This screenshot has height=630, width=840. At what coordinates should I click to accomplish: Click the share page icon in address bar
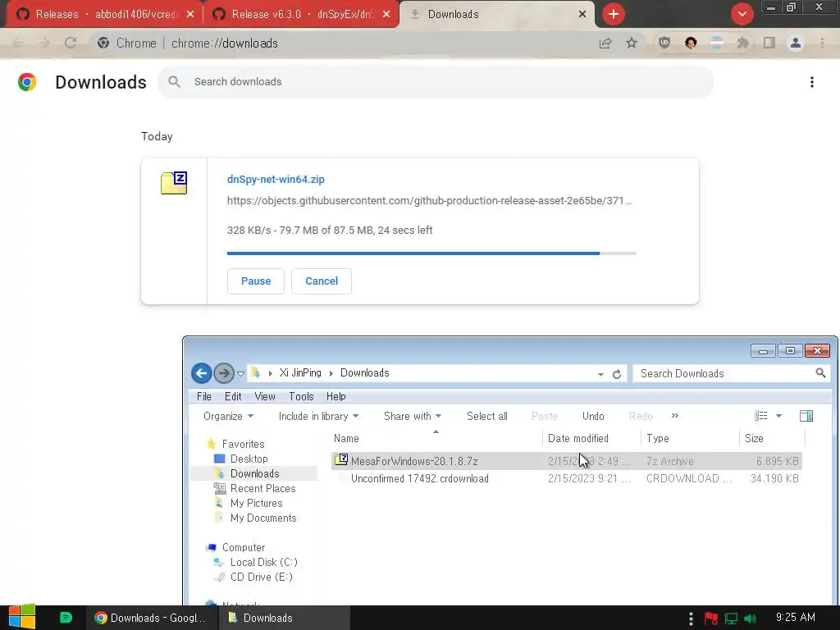tap(605, 43)
